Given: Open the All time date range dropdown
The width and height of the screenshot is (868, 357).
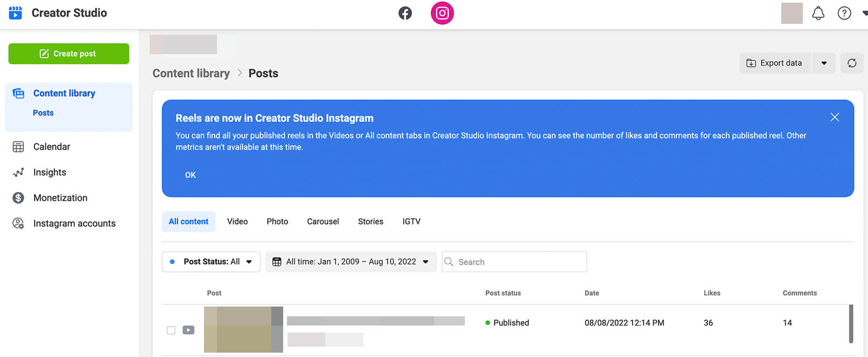Looking at the screenshot, I should (x=351, y=262).
